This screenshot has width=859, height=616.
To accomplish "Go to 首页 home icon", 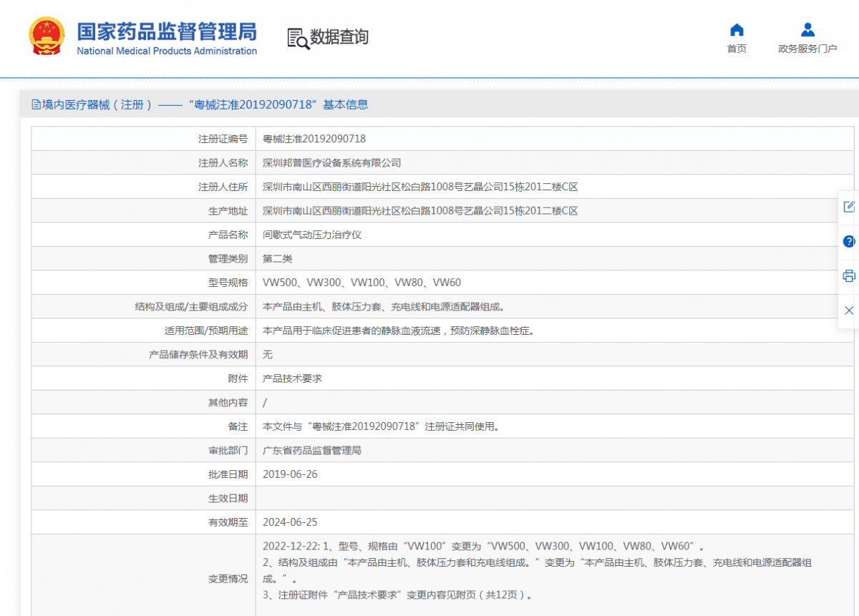I will pyautogui.click(x=737, y=30).
